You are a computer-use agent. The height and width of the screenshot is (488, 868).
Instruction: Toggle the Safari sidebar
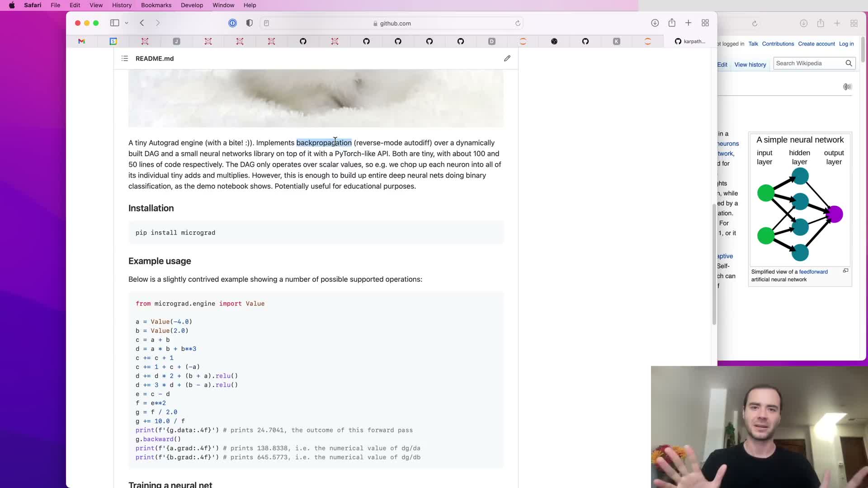[x=114, y=23]
